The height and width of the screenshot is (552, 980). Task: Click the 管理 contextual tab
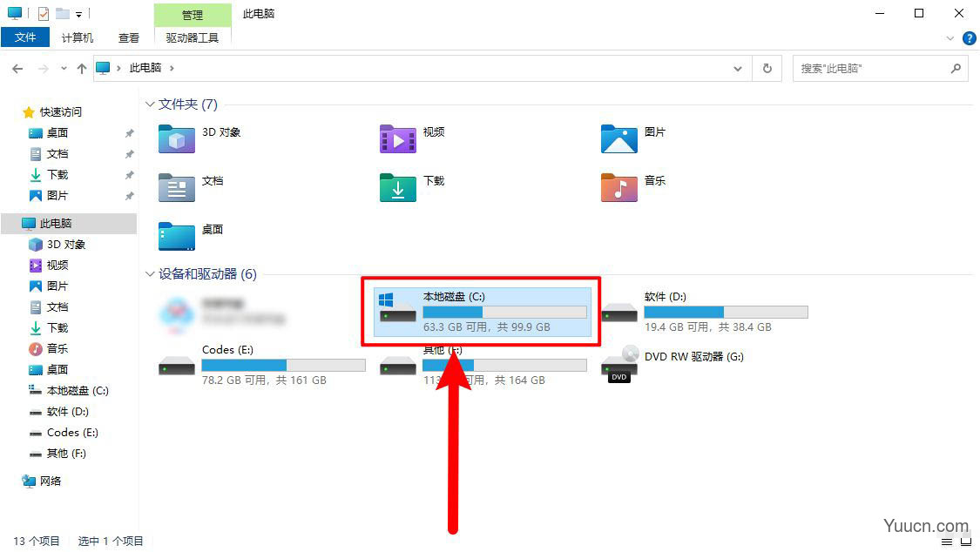pyautogui.click(x=193, y=15)
